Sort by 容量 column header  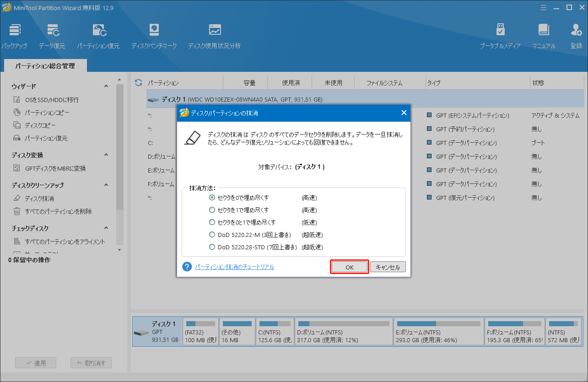coord(249,83)
